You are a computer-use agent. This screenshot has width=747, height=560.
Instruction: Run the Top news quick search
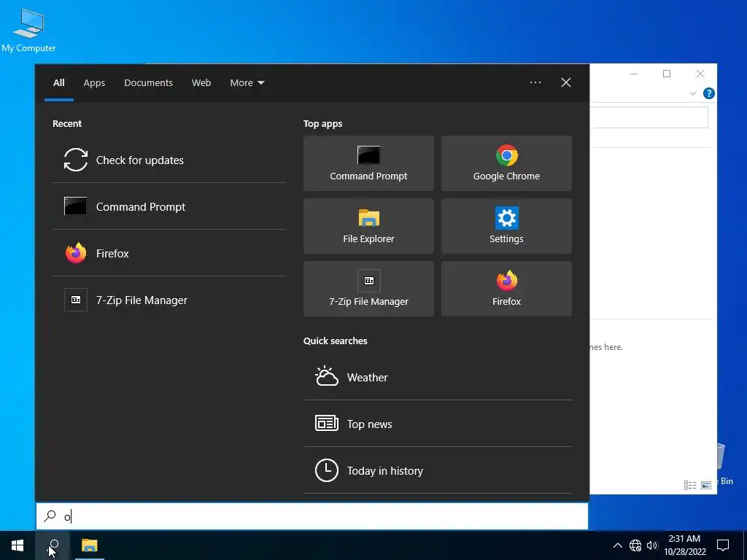[x=438, y=424]
